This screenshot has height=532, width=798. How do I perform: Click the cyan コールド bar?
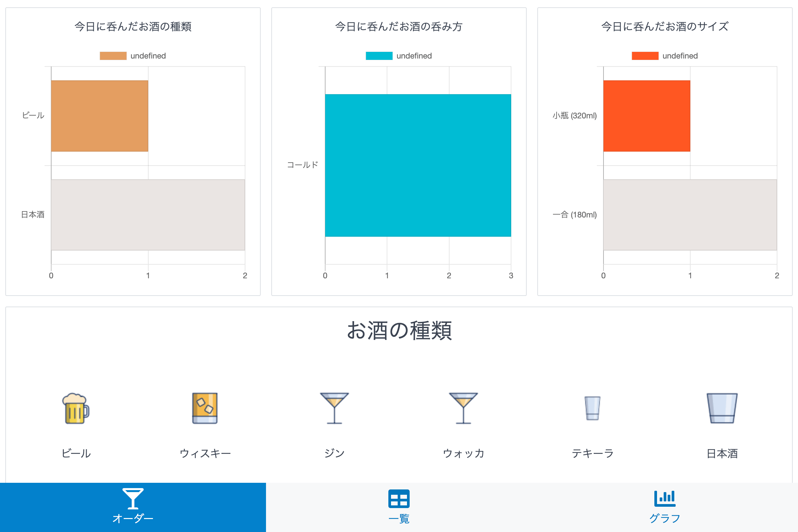[x=418, y=165]
